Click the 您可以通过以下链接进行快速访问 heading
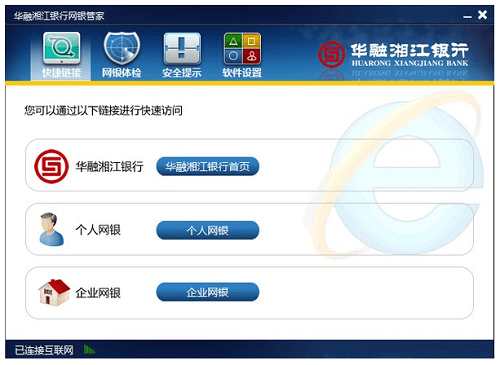Screen dimensions: 500x365 (103, 110)
